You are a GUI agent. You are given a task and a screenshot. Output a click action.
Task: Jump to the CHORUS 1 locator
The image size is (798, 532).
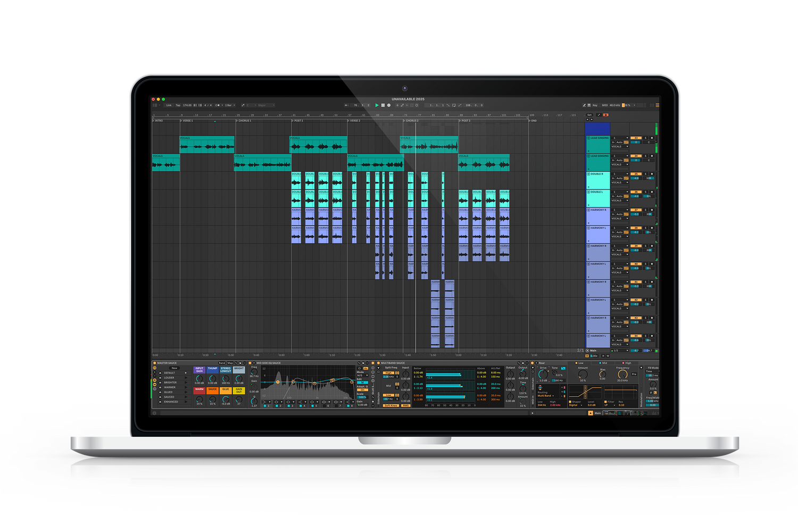click(x=244, y=121)
